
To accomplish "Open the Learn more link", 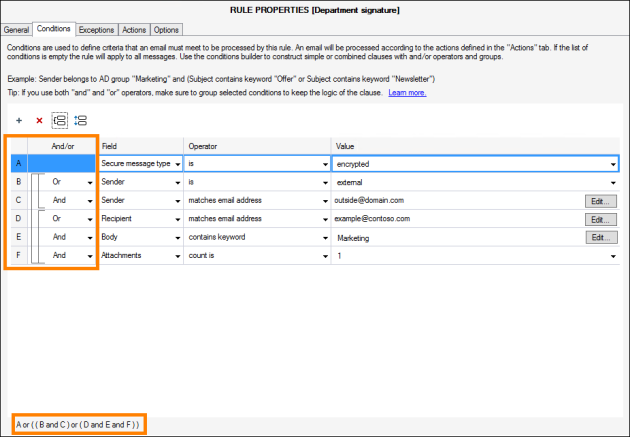I will click(x=407, y=93).
